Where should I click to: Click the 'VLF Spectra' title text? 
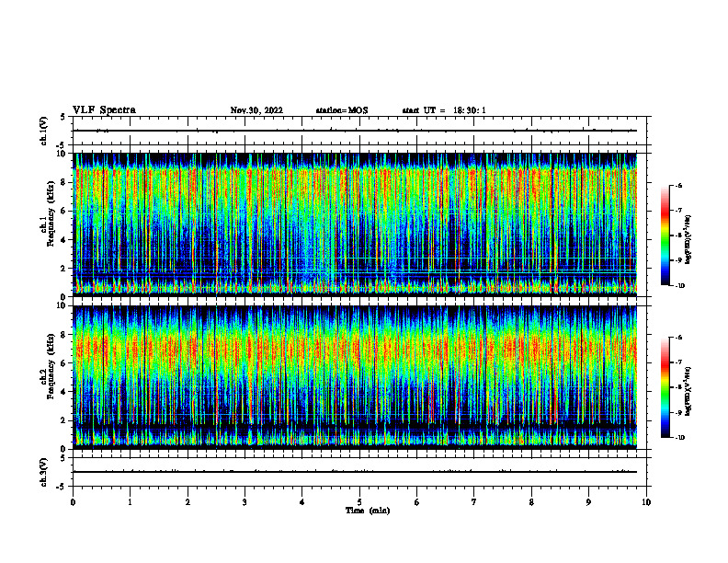104,110
